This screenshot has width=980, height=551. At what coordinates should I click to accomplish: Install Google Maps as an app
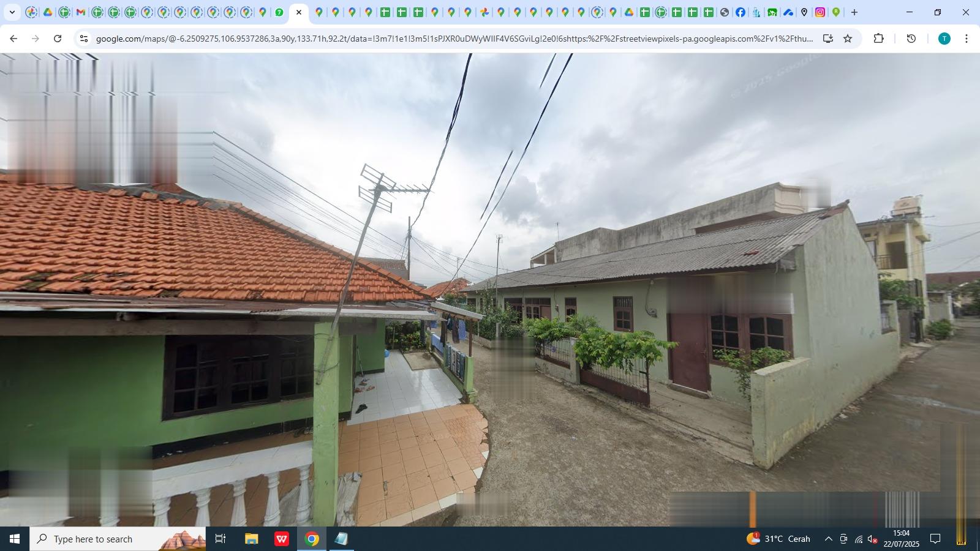click(x=828, y=38)
